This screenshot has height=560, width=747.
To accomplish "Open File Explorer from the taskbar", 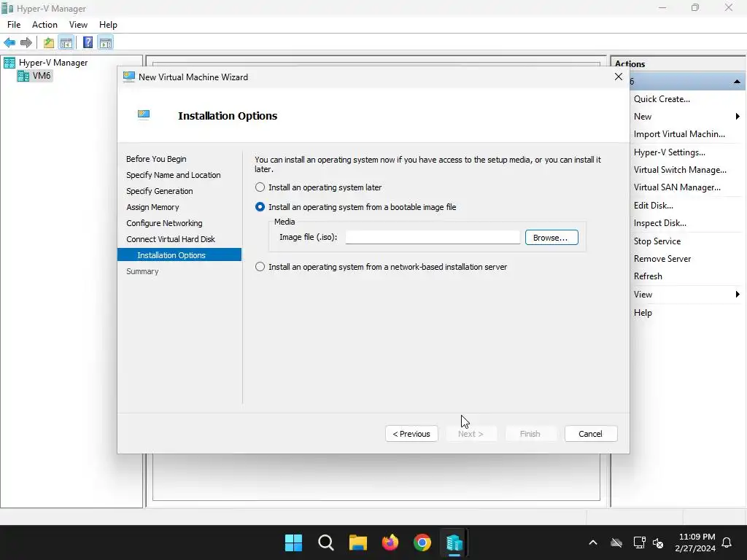I will pyautogui.click(x=357, y=542).
